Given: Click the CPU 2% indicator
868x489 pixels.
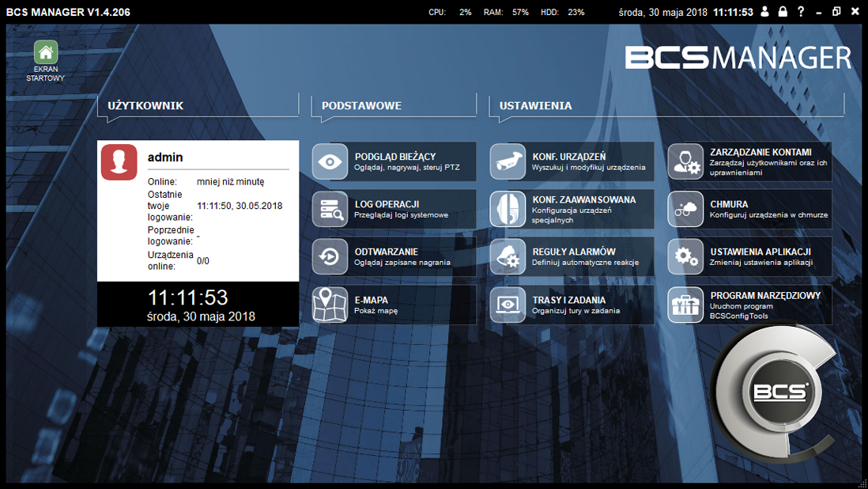Looking at the screenshot, I should pyautogui.click(x=450, y=12).
